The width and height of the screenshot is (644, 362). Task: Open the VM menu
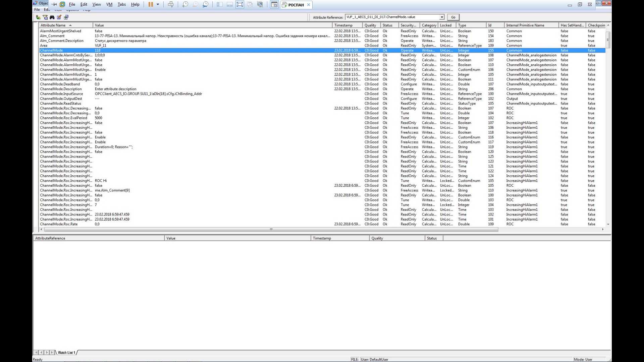[109, 4]
